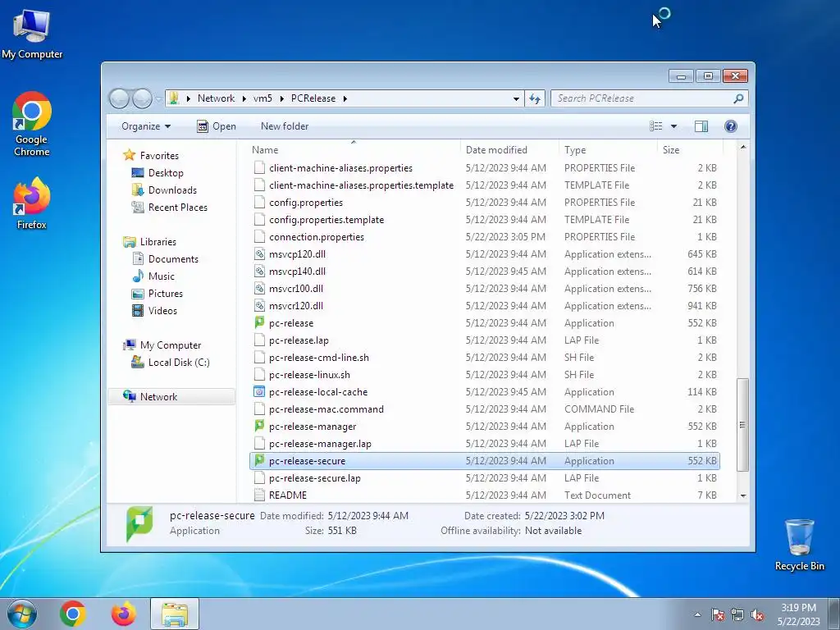Image resolution: width=840 pixels, height=630 pixels.
Task: Open the Firefox desktop shortcut
Action: click(x=32, y=203)
